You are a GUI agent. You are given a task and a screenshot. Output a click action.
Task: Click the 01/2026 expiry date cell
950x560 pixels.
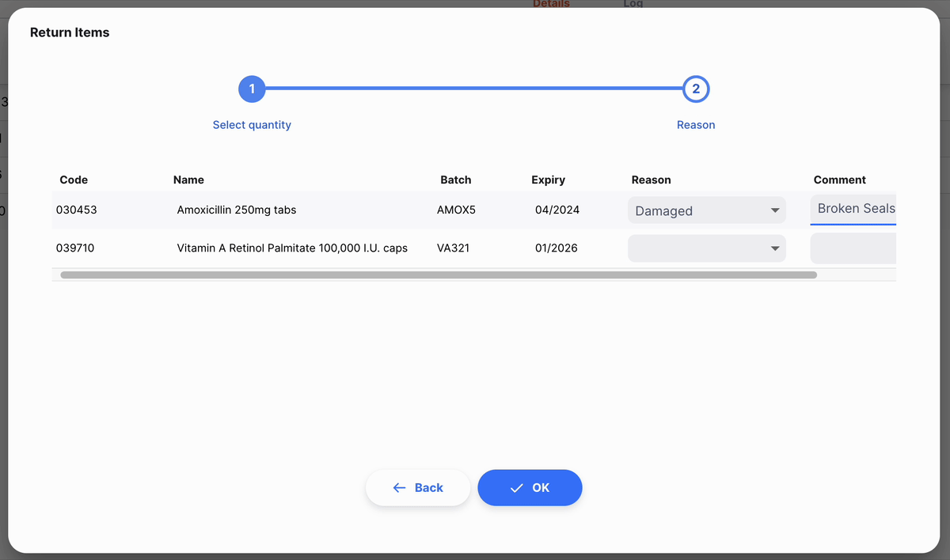pos(557,248)
